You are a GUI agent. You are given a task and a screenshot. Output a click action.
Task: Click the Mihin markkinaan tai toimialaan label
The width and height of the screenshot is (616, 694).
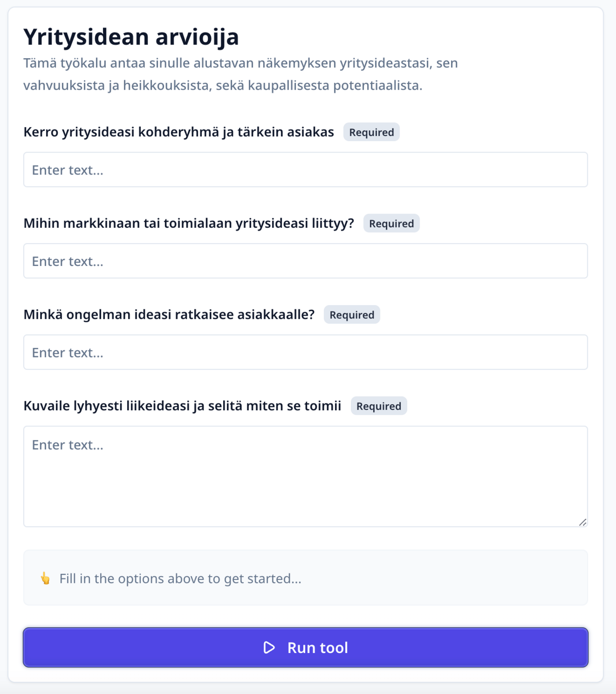coord(189,223)
